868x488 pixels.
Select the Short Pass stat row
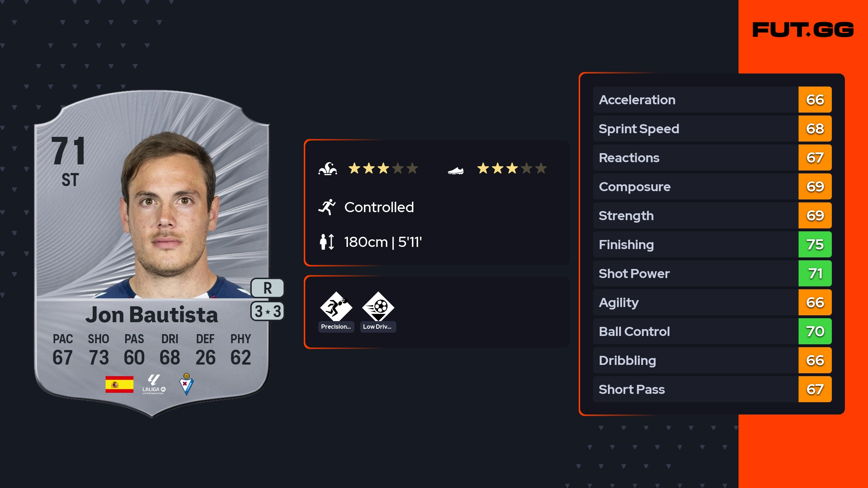coord(695,390)
